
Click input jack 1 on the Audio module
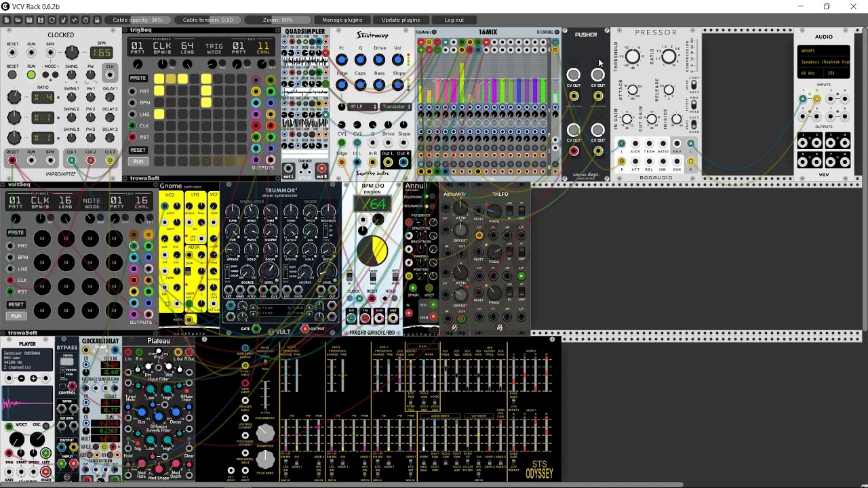pyautogui.click(x=803, y=99)
